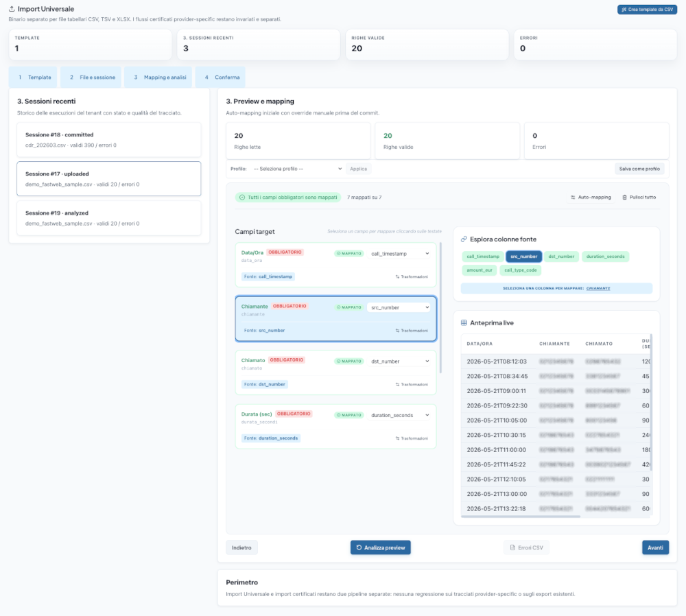This screenshot has width=686, height=616.
Task: Click the Anteprima live vertical scrollbar
Action: tap(651, 403)
